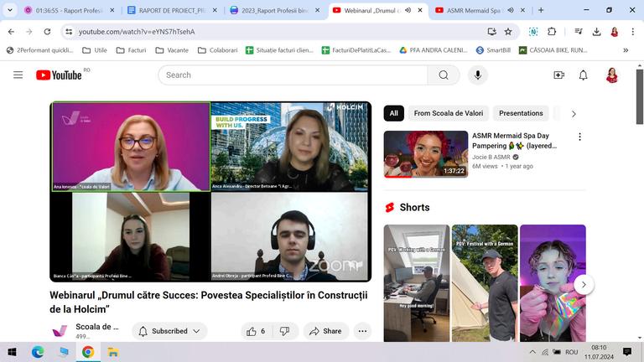Open Working with a German short
This screenshot has width=644, height=362.
(x=417, y=283)
